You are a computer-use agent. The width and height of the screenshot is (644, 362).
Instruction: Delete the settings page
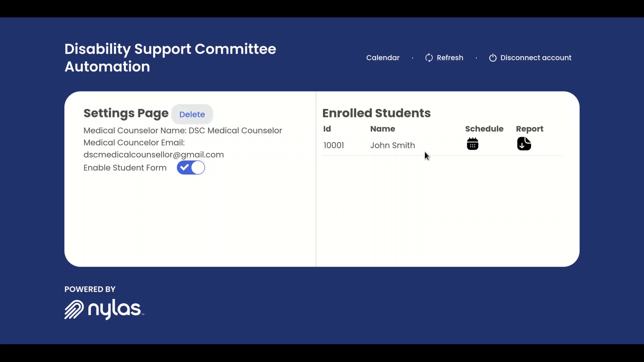tap(192, 114)
